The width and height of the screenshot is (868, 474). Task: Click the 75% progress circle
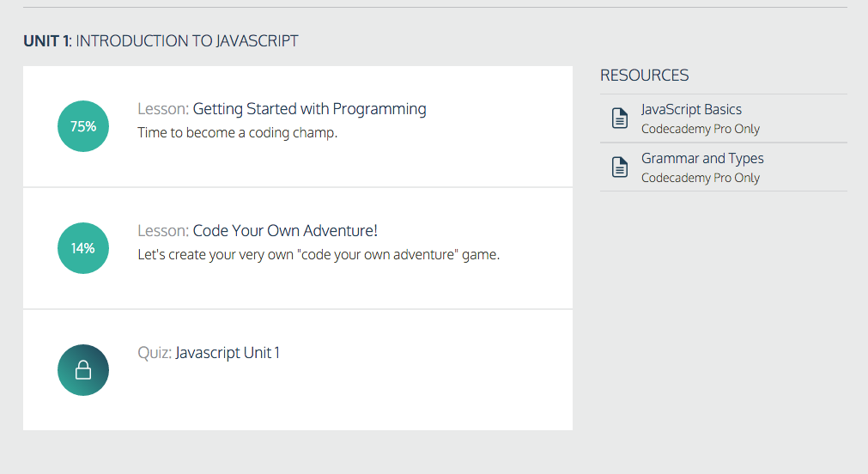point(83,126)
